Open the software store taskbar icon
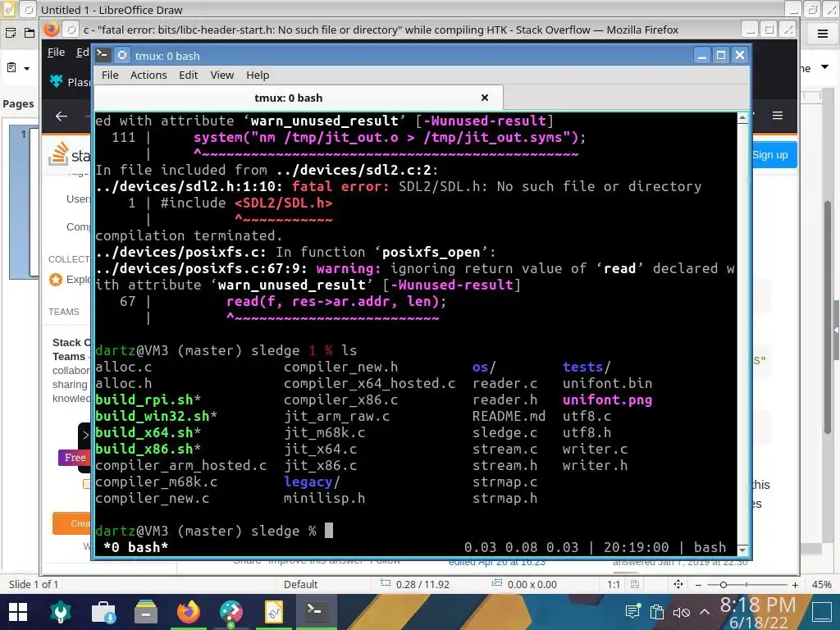The image size is (840, 630). (x=103, y=612)
